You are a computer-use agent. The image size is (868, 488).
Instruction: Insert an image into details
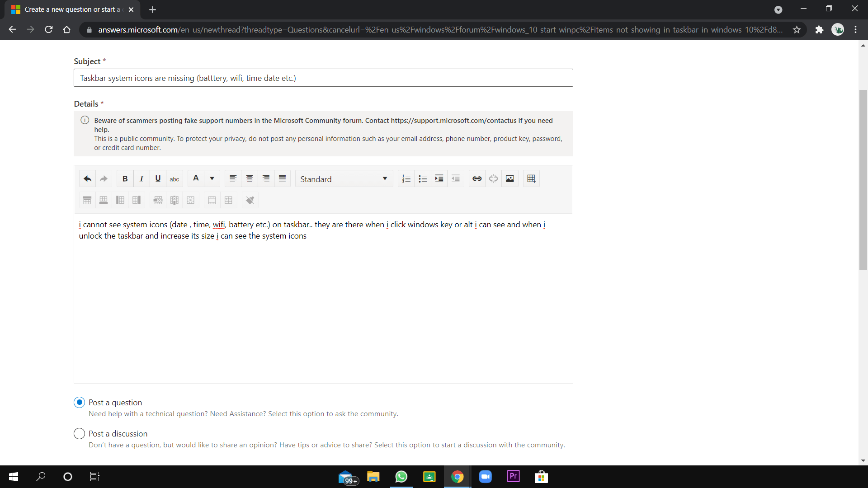509,178
